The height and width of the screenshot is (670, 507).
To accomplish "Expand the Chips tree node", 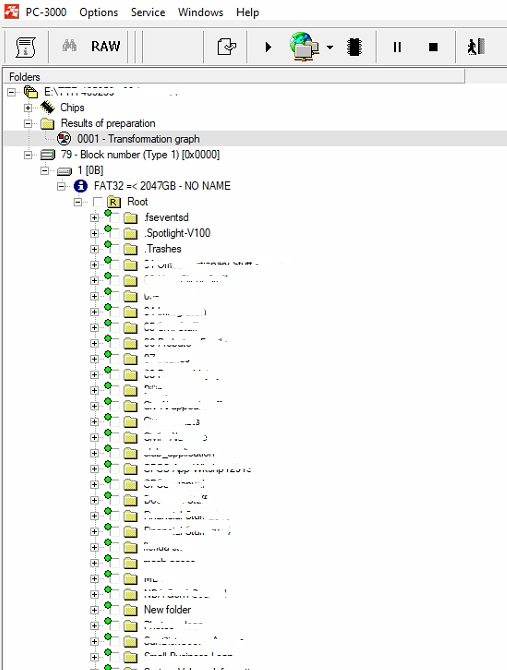I will click(28, 108).
